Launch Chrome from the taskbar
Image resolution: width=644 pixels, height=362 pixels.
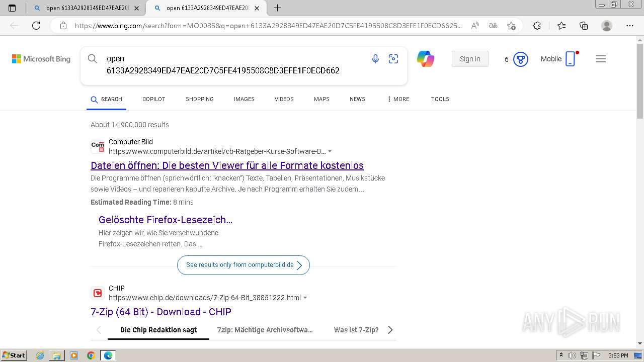91,355
